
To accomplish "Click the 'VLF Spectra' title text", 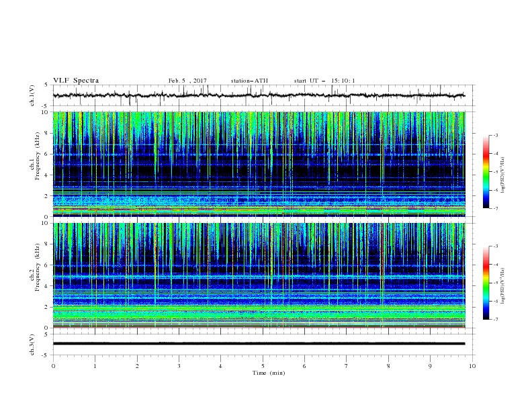I will point(76,81).
